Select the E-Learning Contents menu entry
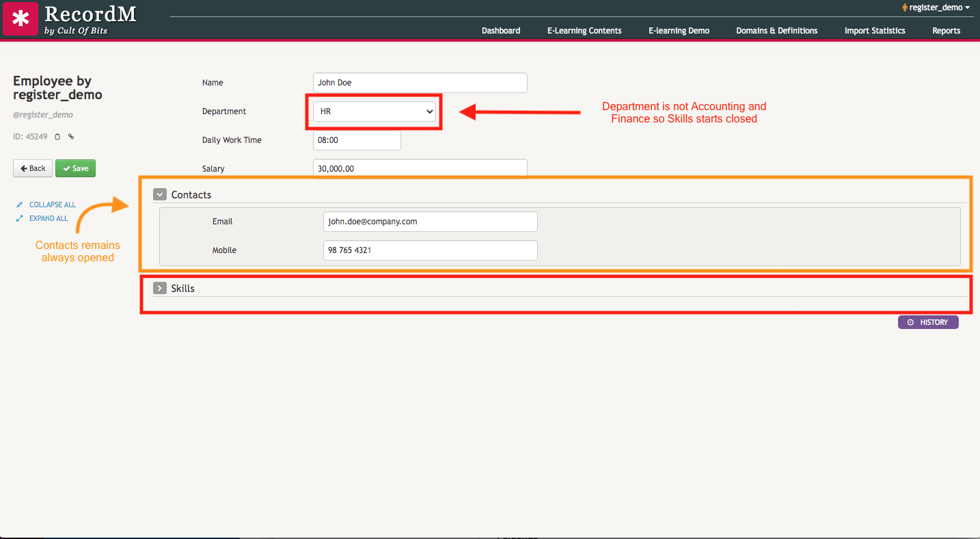 584,30
